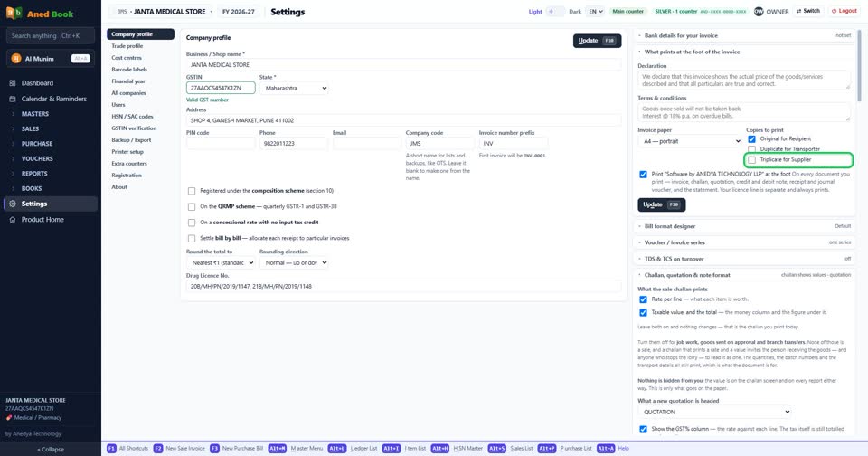Uncheck Original for Recipient copy

click(x=751, y=139)
